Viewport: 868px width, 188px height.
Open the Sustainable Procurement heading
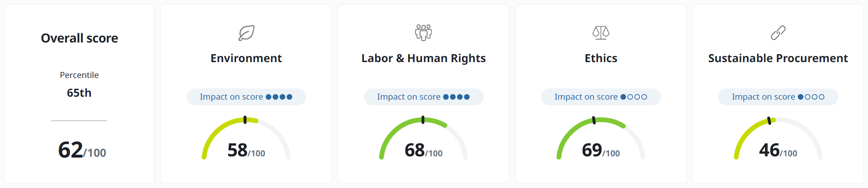point(778,58)
